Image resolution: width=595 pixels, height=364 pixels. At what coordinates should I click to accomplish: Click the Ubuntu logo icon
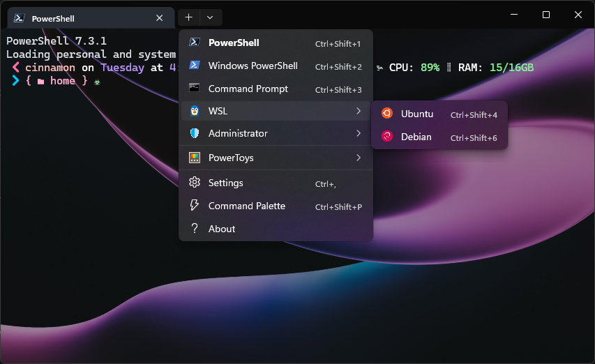tap(387, 113)
